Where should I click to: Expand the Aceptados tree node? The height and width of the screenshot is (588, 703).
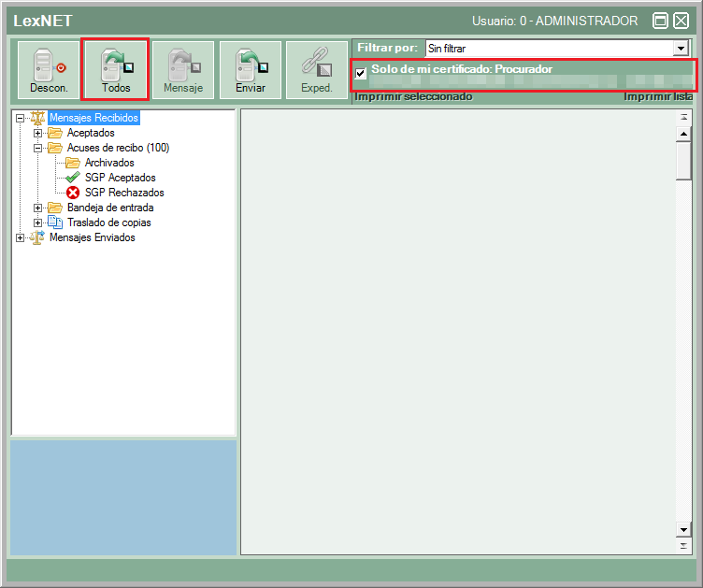pyautogui.click(x=38, y=133)
